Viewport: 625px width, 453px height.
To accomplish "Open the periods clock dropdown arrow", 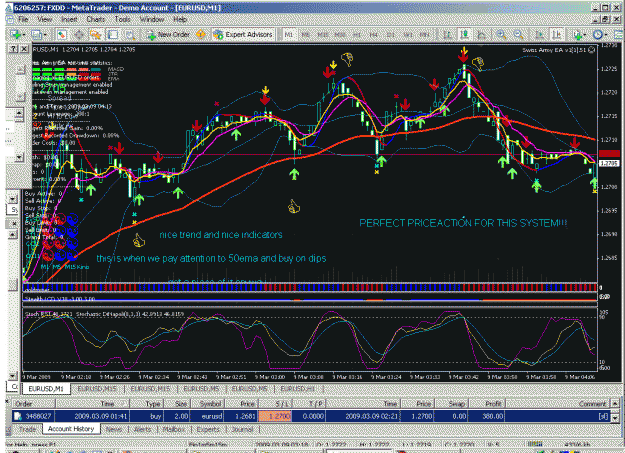I will [605, 35].
